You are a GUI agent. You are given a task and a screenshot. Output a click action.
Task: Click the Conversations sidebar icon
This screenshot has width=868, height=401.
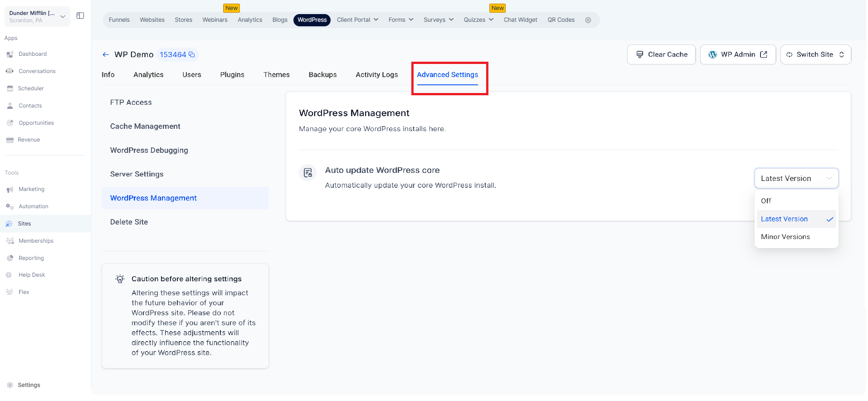pyautogui.click(x=10, y=71)
